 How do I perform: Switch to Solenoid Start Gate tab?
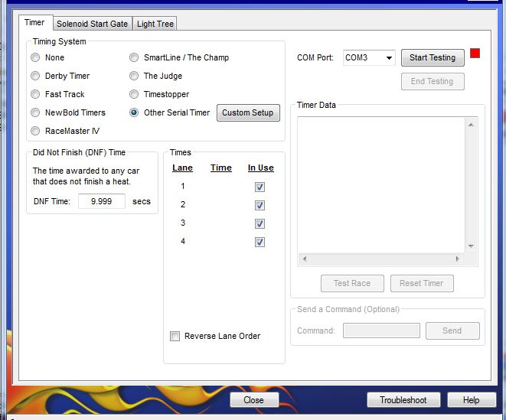pyautogui.click(x=92, y=24)
